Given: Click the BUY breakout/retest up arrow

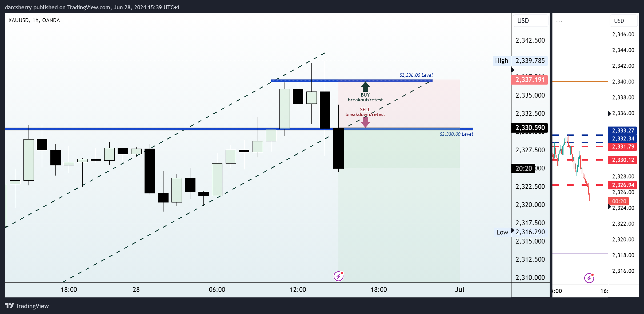Looking at the screenshot, I should pyautogui.click(x=365, y=86).
